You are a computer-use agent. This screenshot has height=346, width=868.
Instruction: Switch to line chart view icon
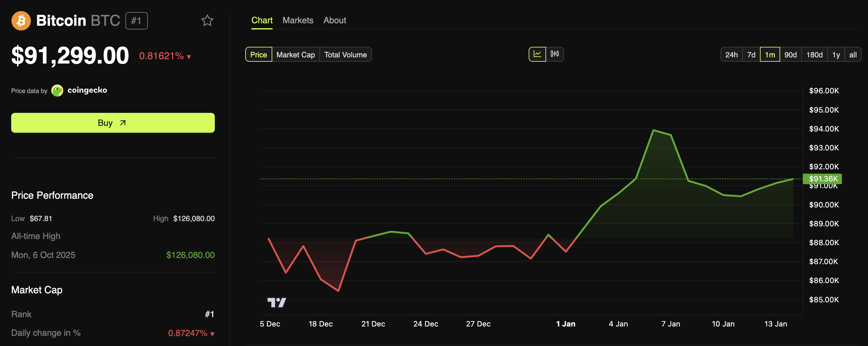pyautogui.click(x=537, y=54)
